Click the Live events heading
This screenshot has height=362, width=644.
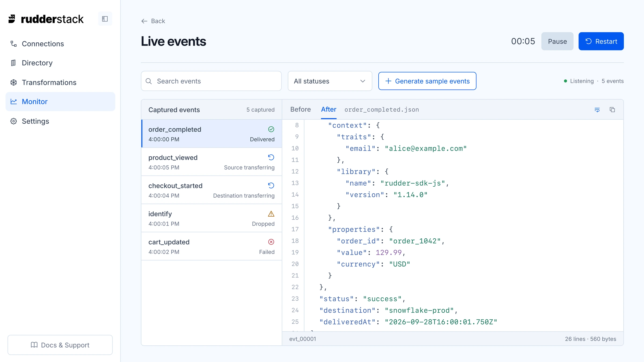tap(173, 41)
